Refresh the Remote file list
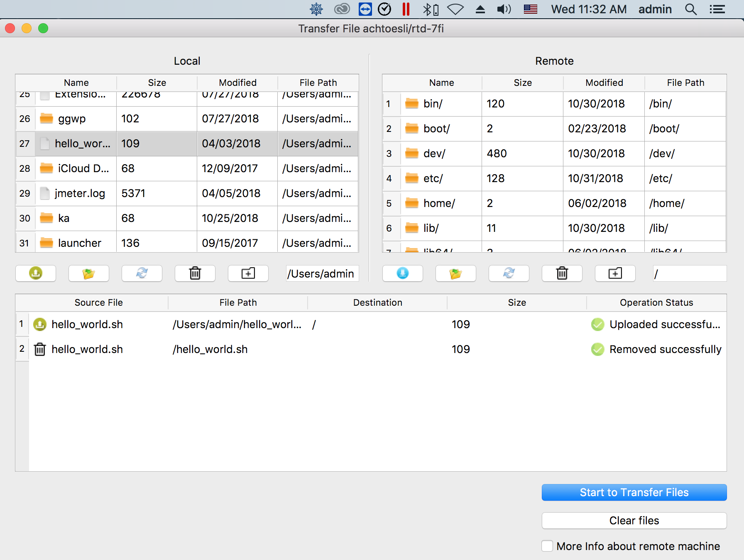The image size is (744, 560). coord(509,273)
